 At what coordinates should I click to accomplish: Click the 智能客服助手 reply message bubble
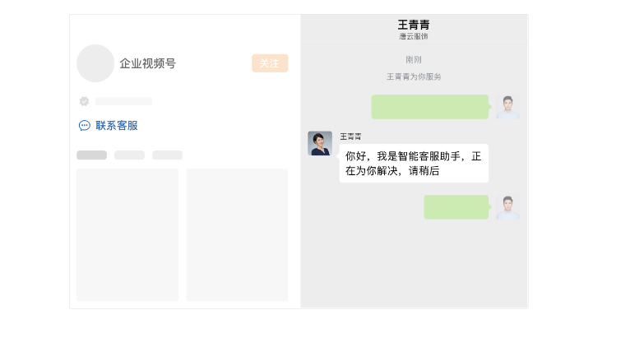pyautogui.click(x=414, y=164)
